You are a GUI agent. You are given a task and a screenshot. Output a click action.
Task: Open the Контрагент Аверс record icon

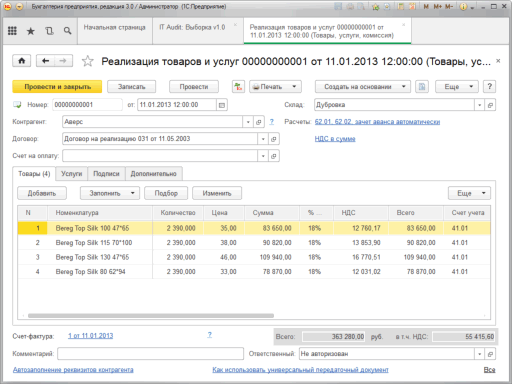pyautogui.click(x=259, y=122)
